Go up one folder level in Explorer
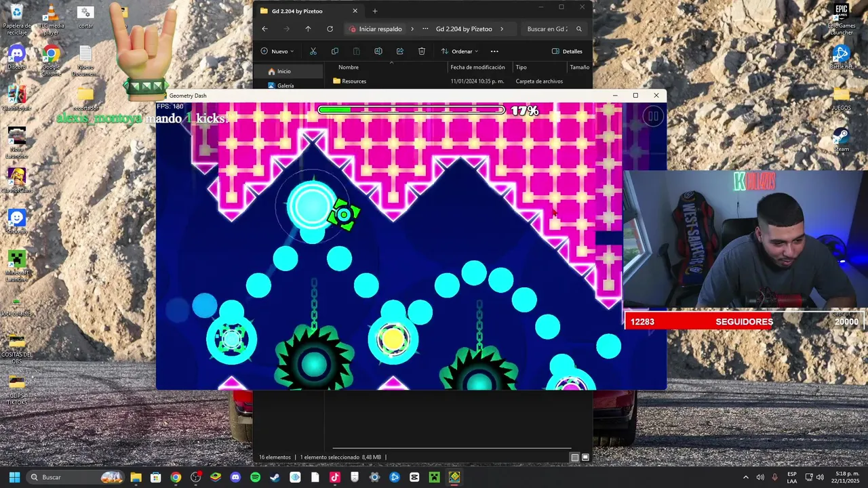Image resolution: width=868 pixels, height=488 pixels. (308, 29)
